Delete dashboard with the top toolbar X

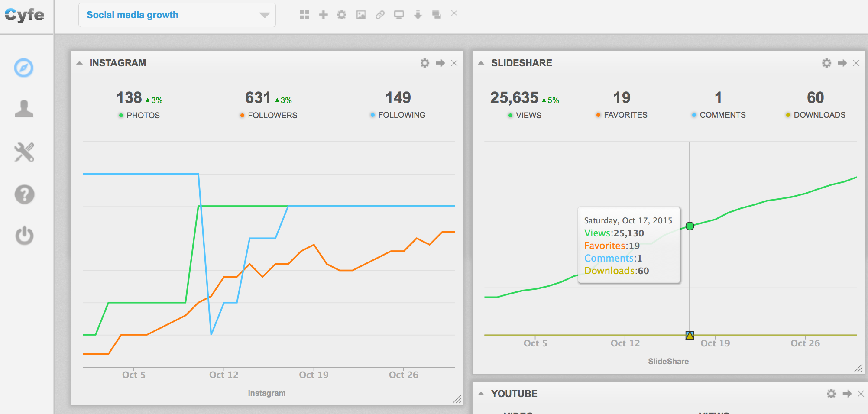pyautogui.click(x=454, y=13)
